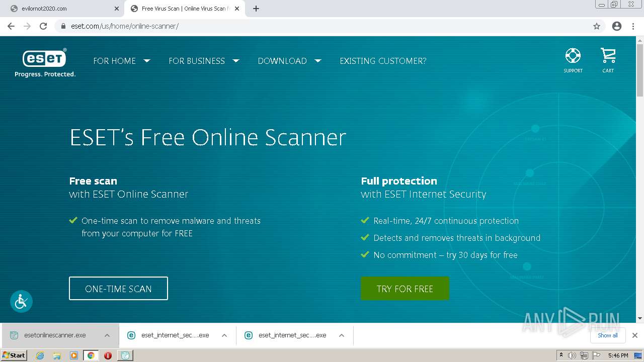Open a new browser tab

[256, 9]
